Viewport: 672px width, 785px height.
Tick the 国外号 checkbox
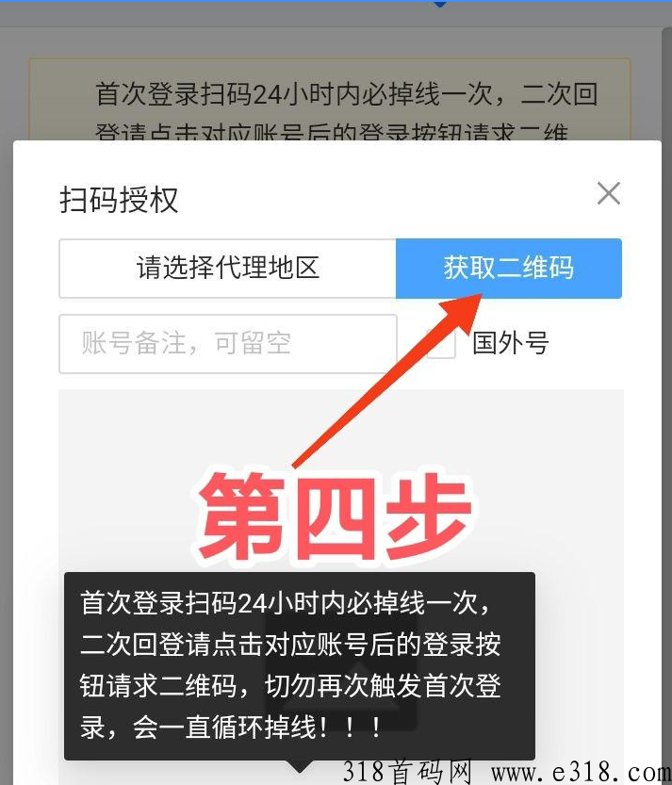pyautogui.click(x=441, y=344)
